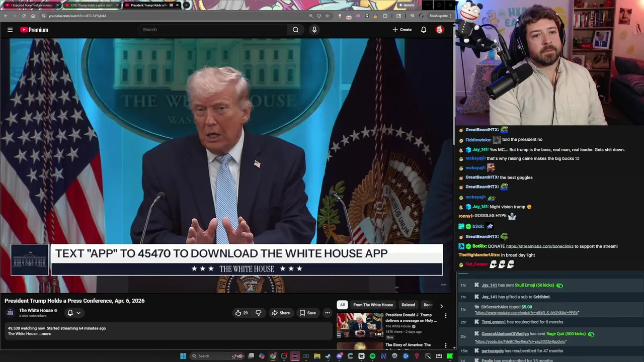Image resolution: width=644 pixels, height=362 pixels.
Task: Close the President Trump Holds browser tab
Action: pyautogui.click(x=177, y=5)
